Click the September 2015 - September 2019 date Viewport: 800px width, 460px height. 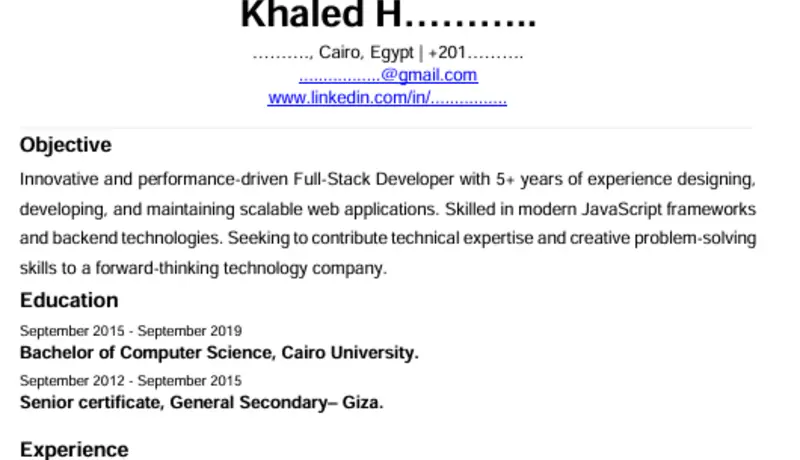pyautogui.click(x=131, y=331)
